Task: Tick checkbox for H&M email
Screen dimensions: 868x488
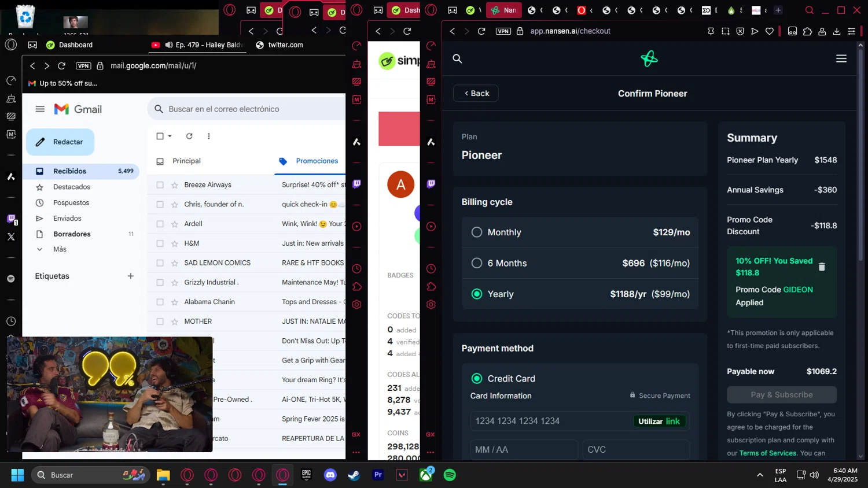Action: [160, 243]
